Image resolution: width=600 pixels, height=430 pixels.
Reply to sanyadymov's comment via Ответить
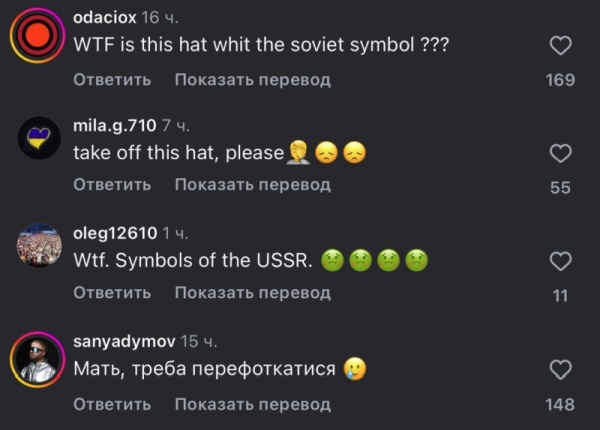point(112,405)
